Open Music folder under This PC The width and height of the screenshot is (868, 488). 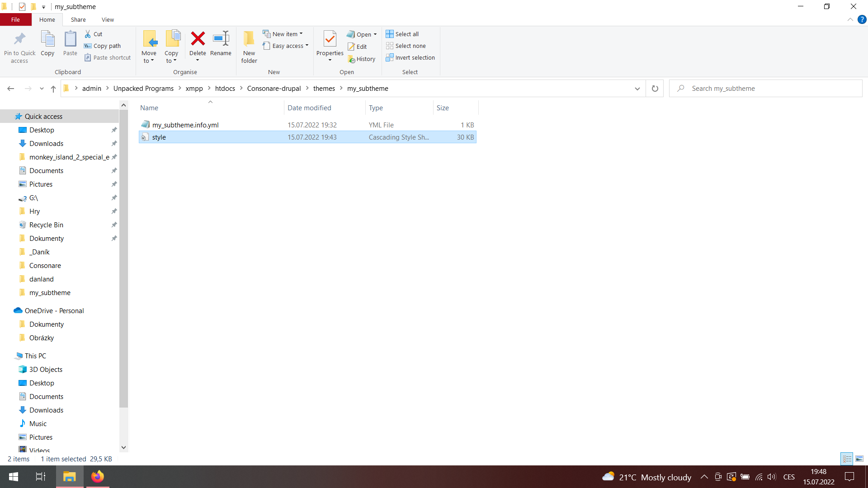38,423
